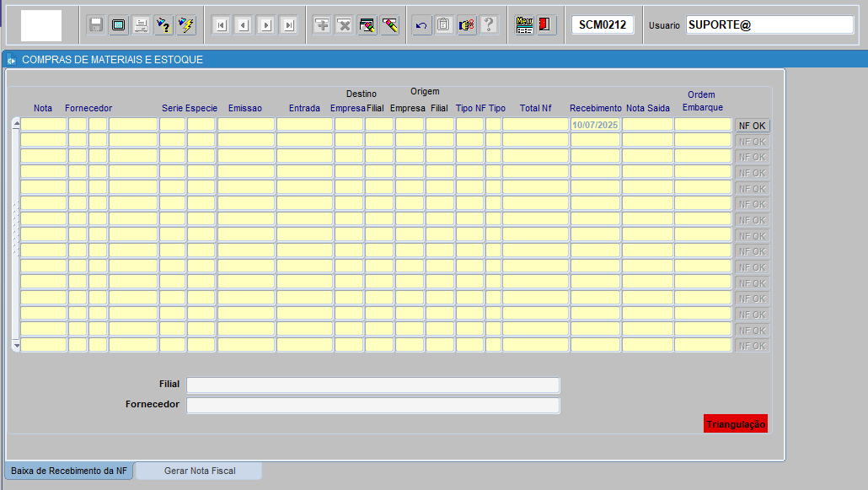Screen dimensions: 868x490
Task: Select Baixa de Recebimento da NF tab
Action: 69,471
